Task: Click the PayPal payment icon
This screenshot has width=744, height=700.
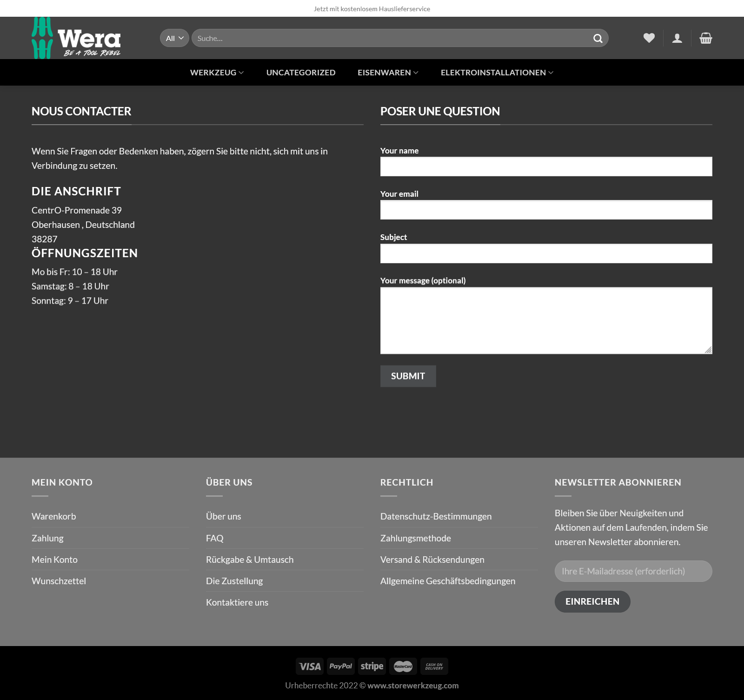Action: point(341,666)
